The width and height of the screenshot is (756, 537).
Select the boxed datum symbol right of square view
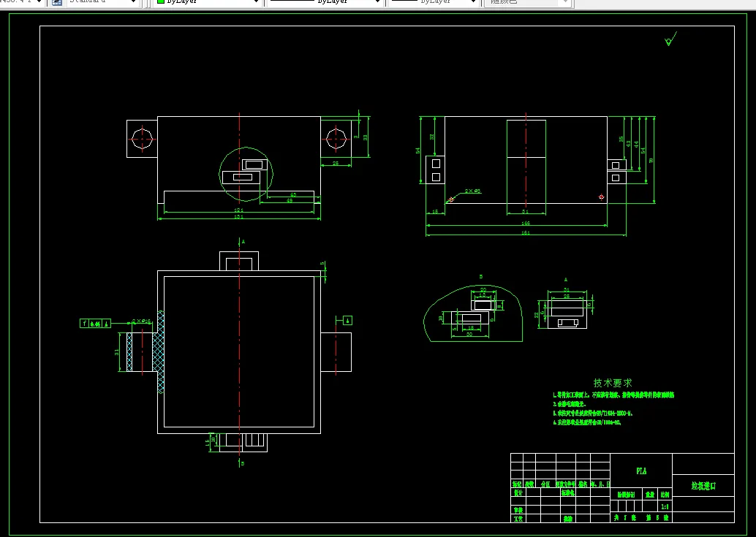347,320
